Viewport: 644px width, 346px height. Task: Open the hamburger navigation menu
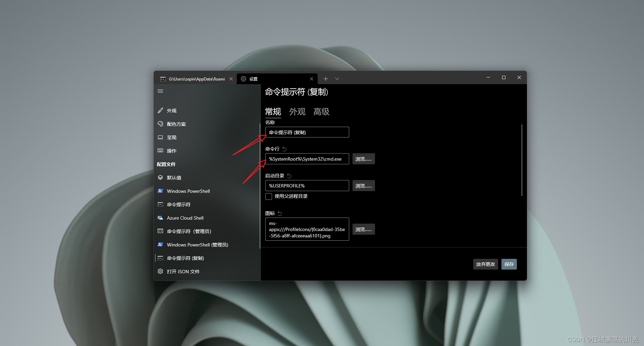[160, 91]
